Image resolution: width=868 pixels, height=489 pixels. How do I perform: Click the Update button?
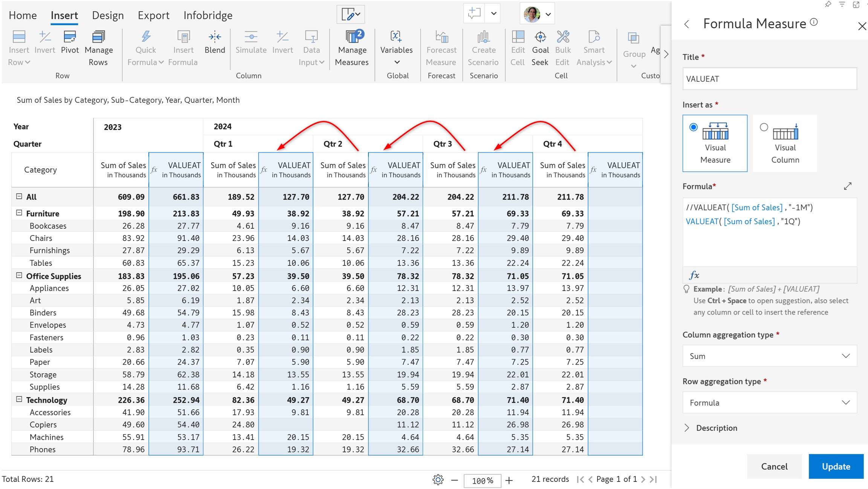pyautogui.click(x=836, y=466)
